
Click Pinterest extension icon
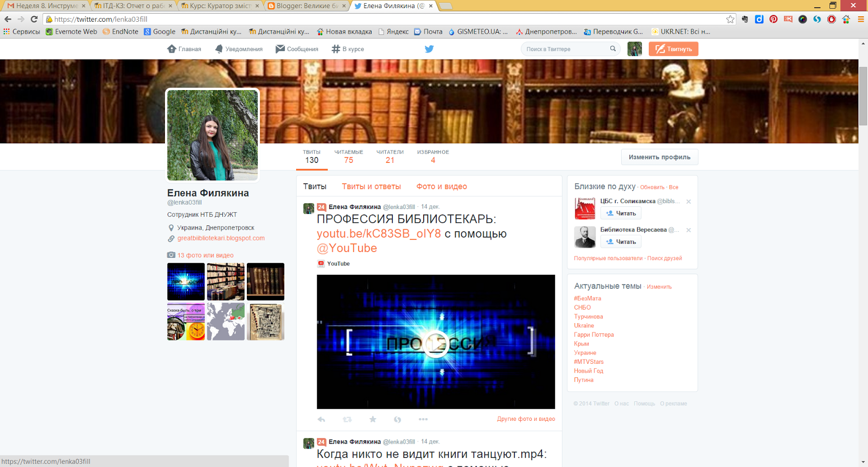[774, 19]
